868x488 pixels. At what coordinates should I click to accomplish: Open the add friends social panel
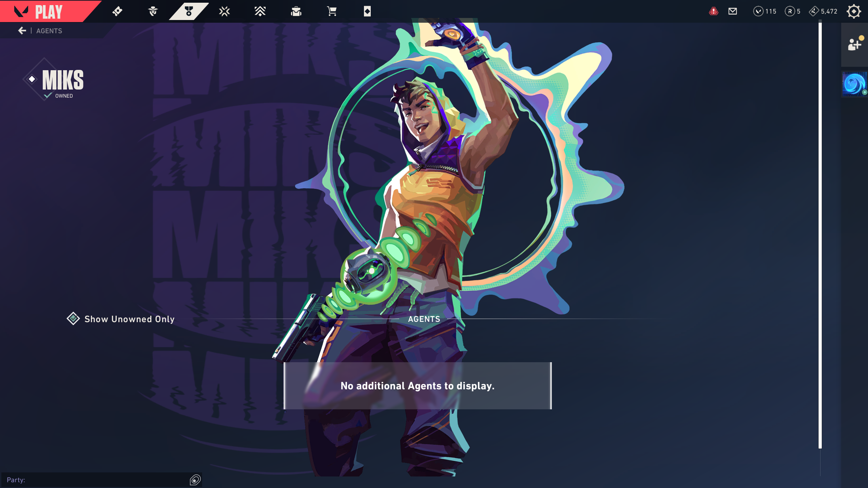tap(854, 44)
